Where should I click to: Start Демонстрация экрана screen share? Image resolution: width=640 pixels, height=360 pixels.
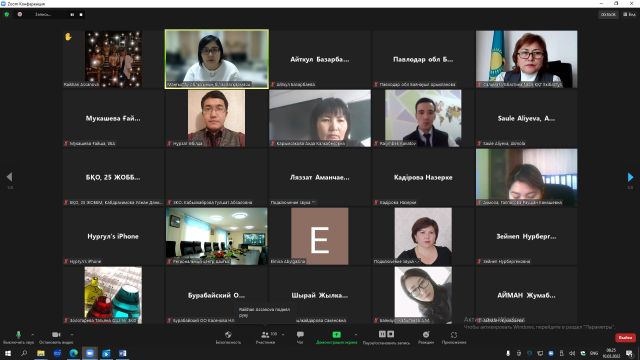(x=336, y=338)
